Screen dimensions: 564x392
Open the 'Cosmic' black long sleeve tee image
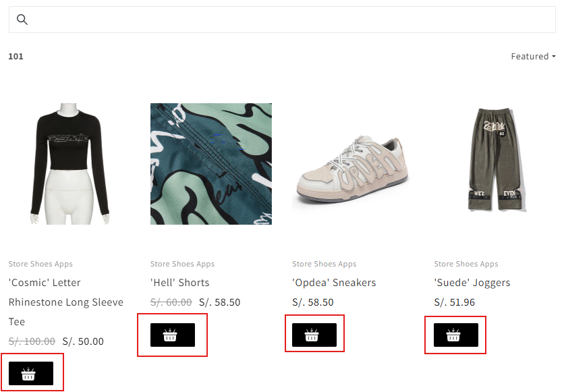(x=69, y=164)
